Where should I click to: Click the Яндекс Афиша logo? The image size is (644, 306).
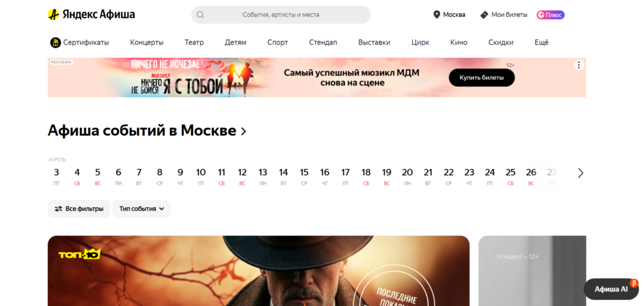tap(91, 15)
